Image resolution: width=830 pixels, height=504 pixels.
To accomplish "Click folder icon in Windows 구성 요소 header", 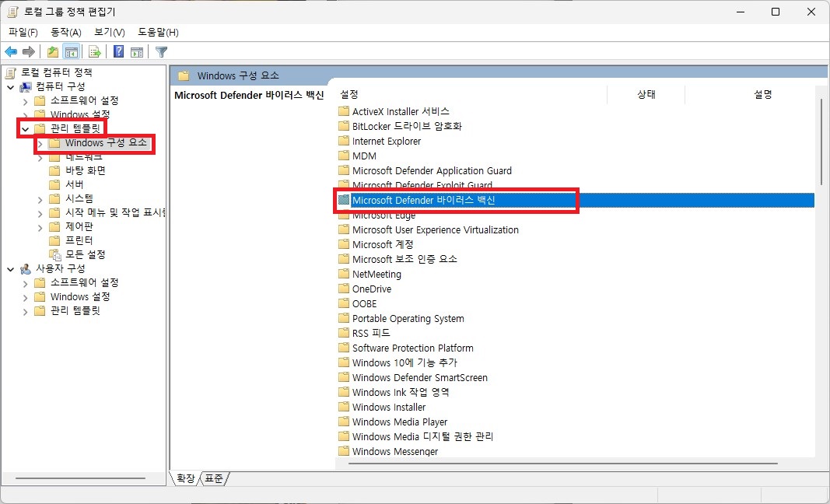I will pyautogui.click(x=184, y=75).
